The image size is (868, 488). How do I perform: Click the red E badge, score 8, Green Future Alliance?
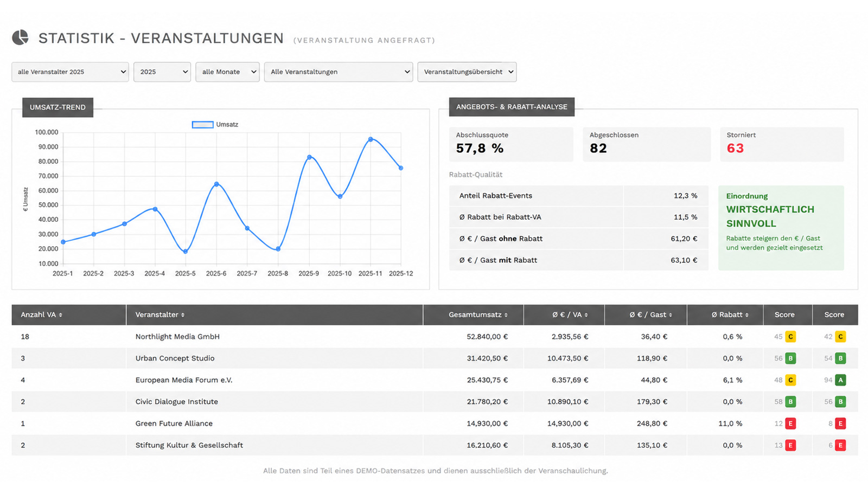pyautogui.click(x=840, y=423)
